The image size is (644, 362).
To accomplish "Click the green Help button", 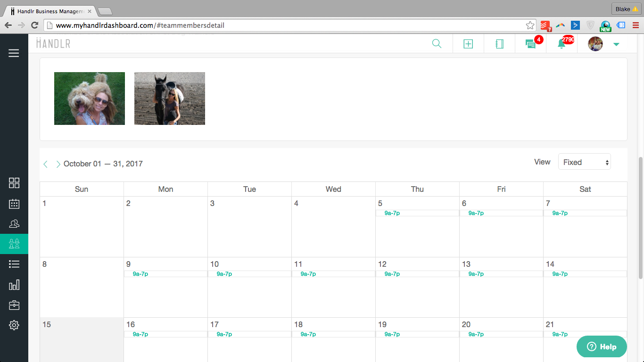I will pos(602,346).
